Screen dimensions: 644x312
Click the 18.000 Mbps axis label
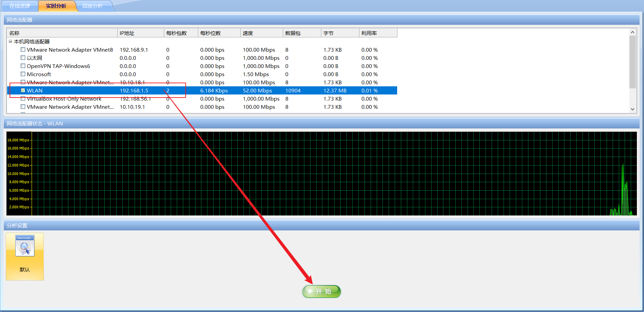(x=18, y=140)
